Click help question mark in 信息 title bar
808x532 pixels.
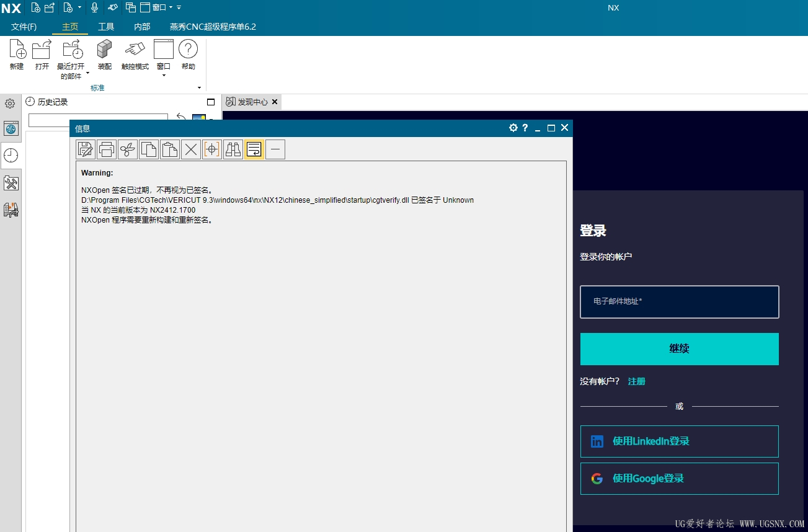(525, 128)
